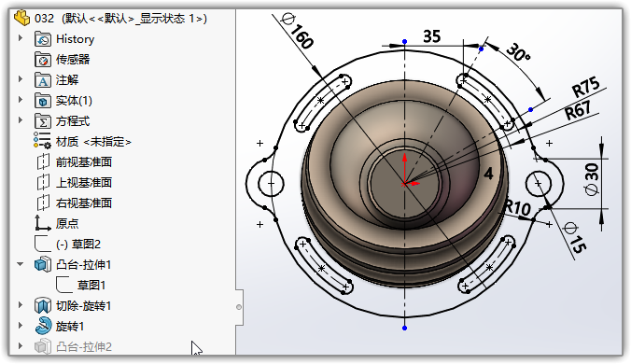Image resolution: width=631 pixels, height=364 pixels.
Task: Click the blue point below the centerline
Action: [404, 329]
